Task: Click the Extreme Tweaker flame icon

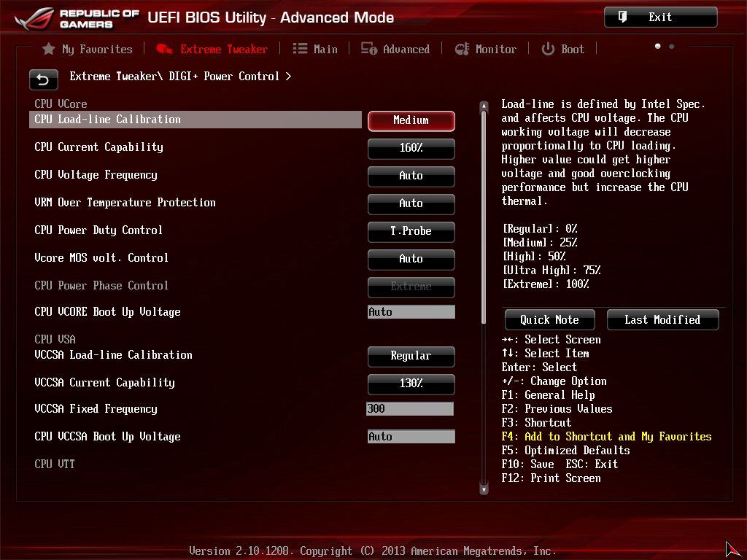Action: point(164,49)
